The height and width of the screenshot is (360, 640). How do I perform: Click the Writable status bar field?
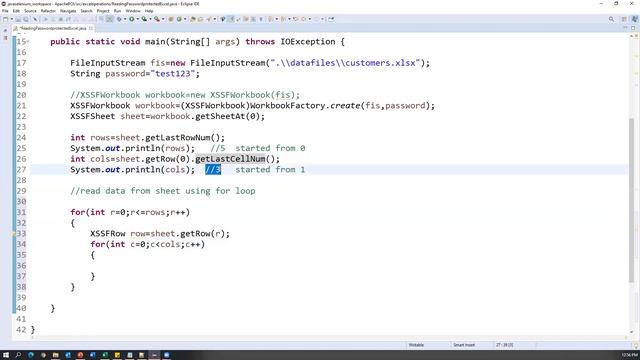click(x=416, y=345)
